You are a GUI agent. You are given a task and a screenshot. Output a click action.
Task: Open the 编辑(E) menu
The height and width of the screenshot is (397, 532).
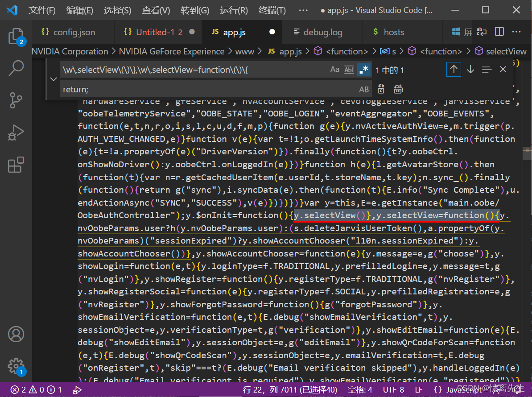[80, 10]
